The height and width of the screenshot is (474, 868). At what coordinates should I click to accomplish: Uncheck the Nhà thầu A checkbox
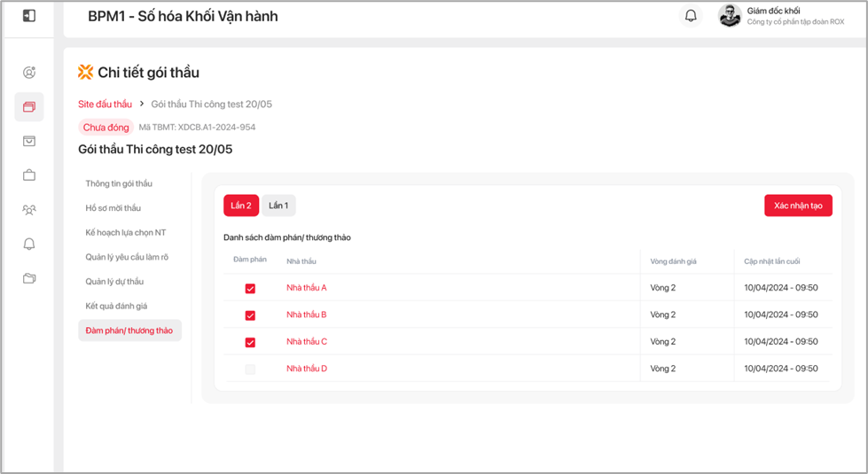tap(250, 289)
